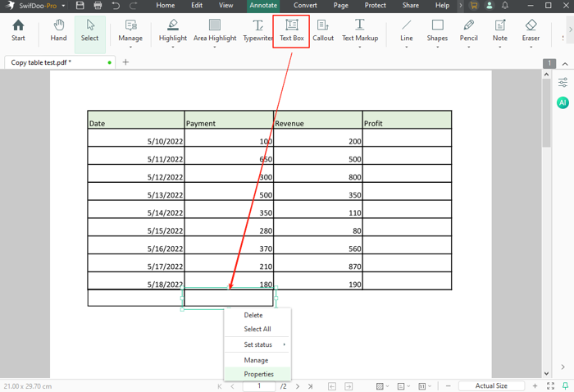Choose Properties in context menu

pyautogui.click(x=257, y=374)
